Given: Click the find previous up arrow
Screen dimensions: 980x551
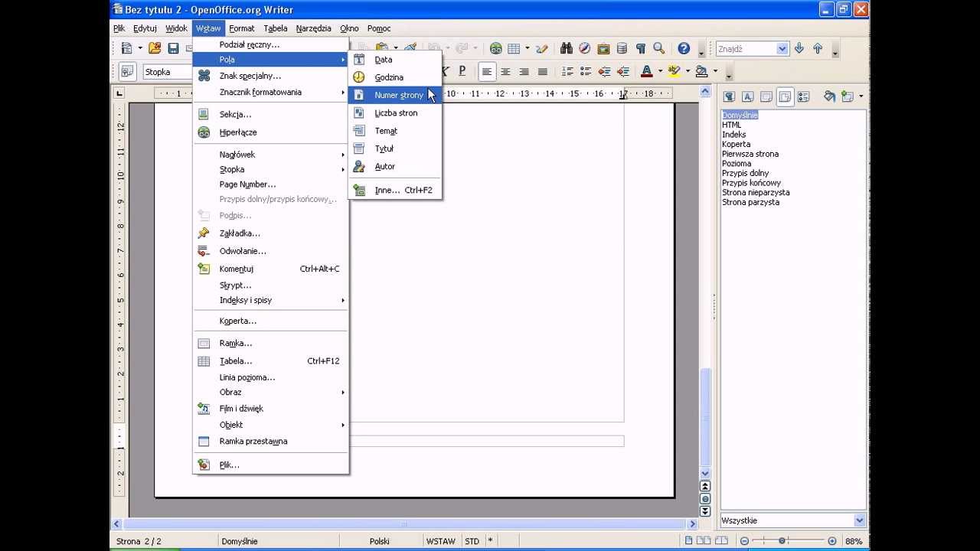Looking at the screenshot, I should pos(818,48).
